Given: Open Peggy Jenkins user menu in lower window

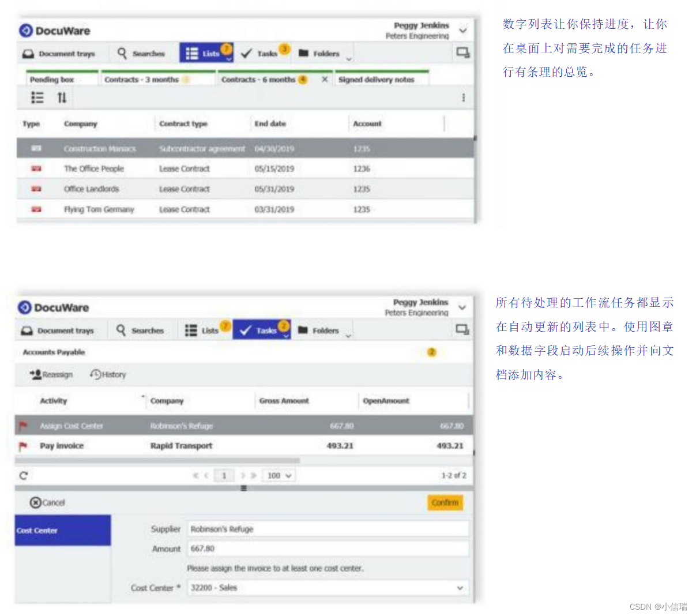Looking at the screenshot, I should [462, 307].
